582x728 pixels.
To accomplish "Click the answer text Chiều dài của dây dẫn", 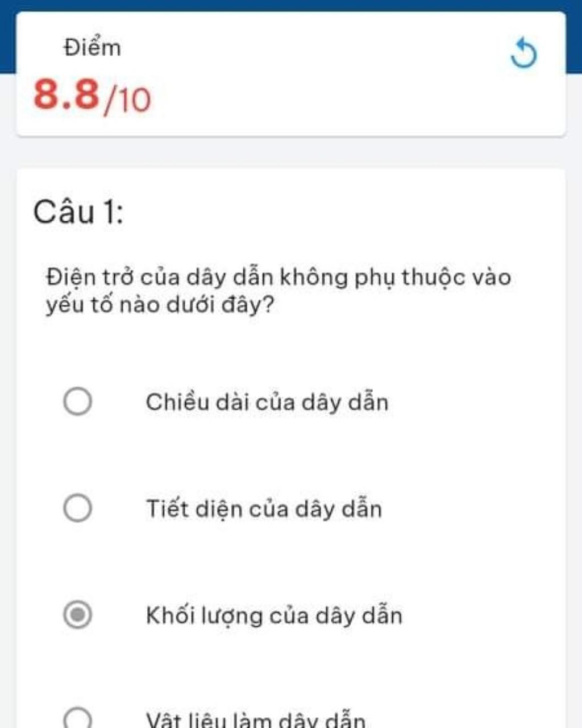I will click(267, 403).
